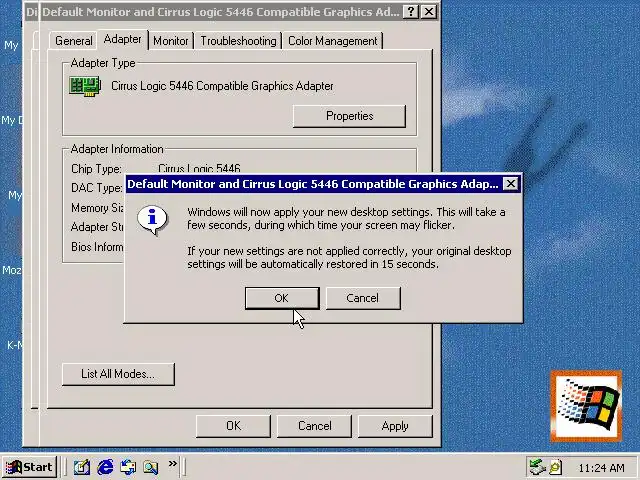Expand hidden quick launch items chevron

point(173,463)
